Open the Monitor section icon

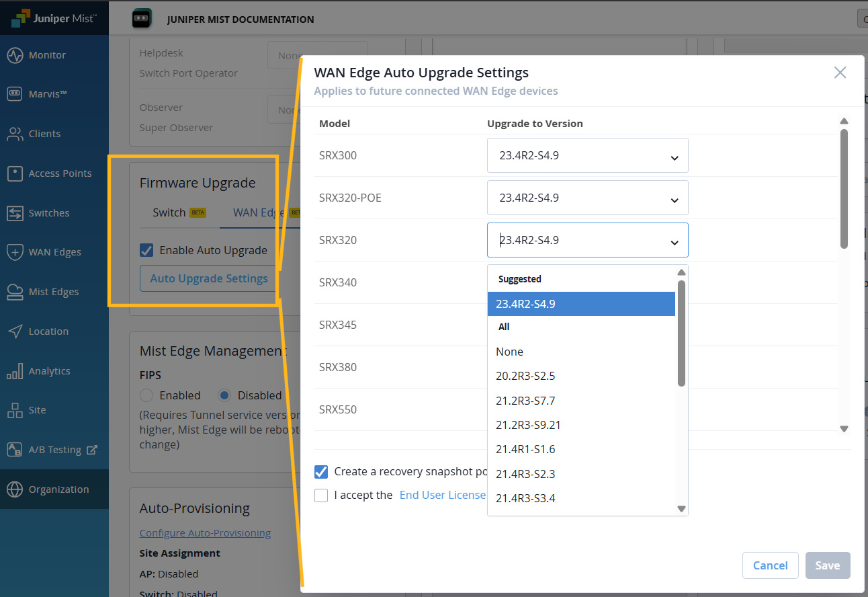15,55
